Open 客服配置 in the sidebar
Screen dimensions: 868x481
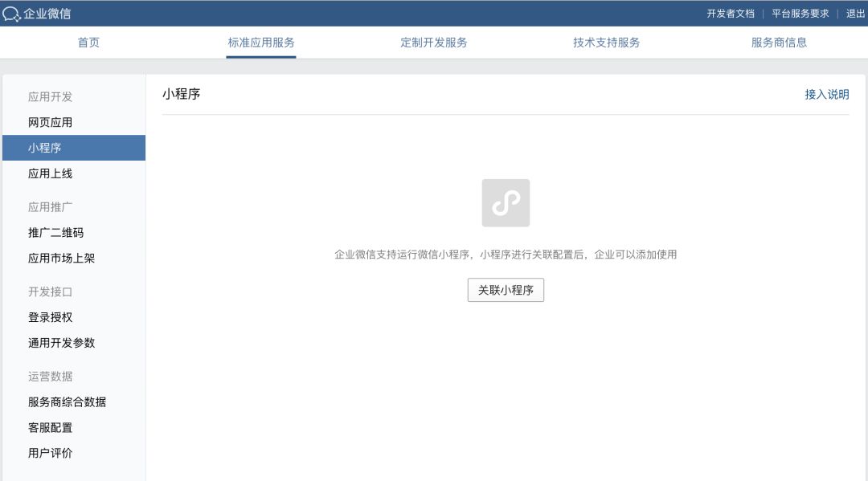[x=74, y=427]
